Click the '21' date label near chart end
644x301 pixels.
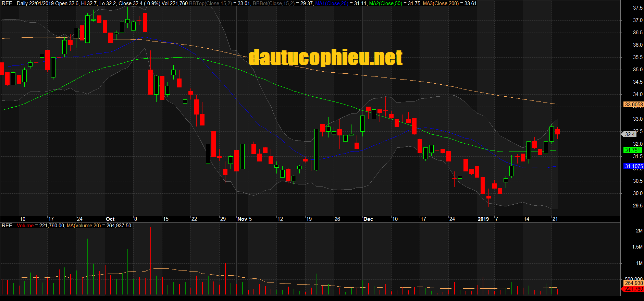point(555,219)
